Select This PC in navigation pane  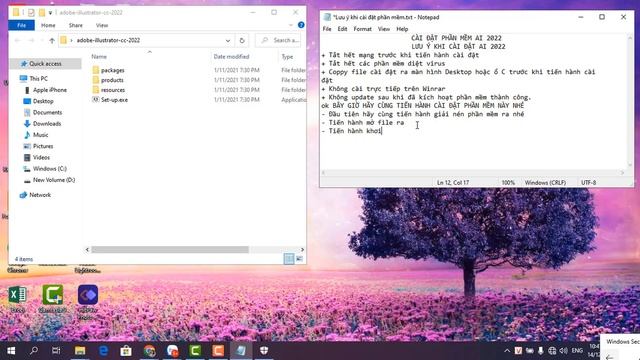tap(38, 78)
